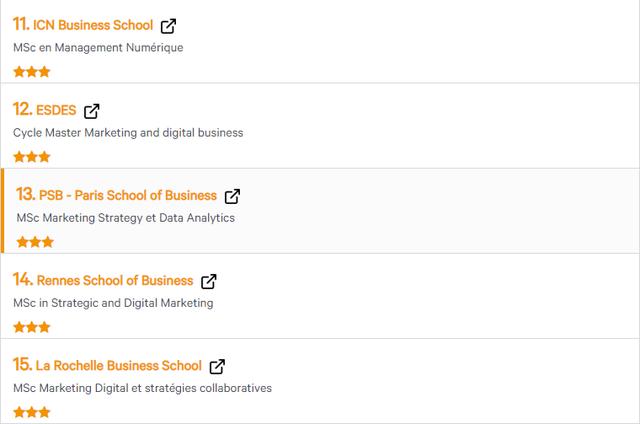The width and height of the screenshot is (640, 424).
Task: Click the star rating under ICN Business School
Action: pyautogui.click(x=31, y=72)
